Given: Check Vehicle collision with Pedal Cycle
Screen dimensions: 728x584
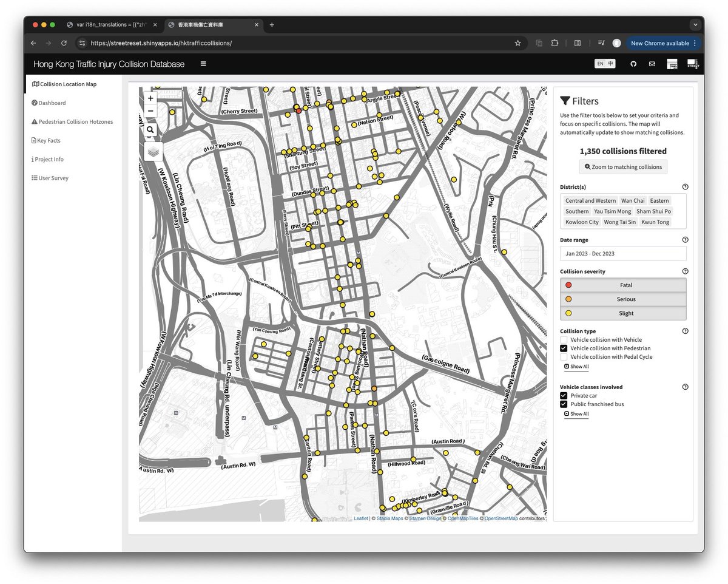Looking at the screenshot, I should (x=564, y=357).
